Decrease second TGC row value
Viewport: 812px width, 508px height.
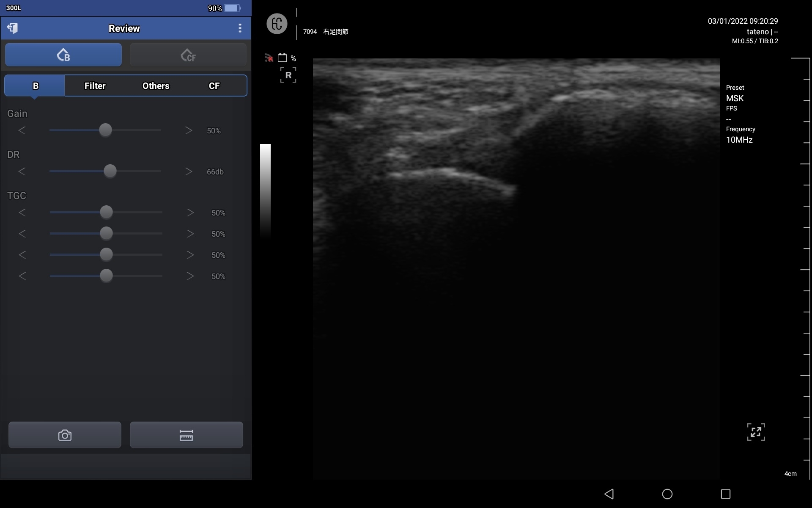(22, 234)
